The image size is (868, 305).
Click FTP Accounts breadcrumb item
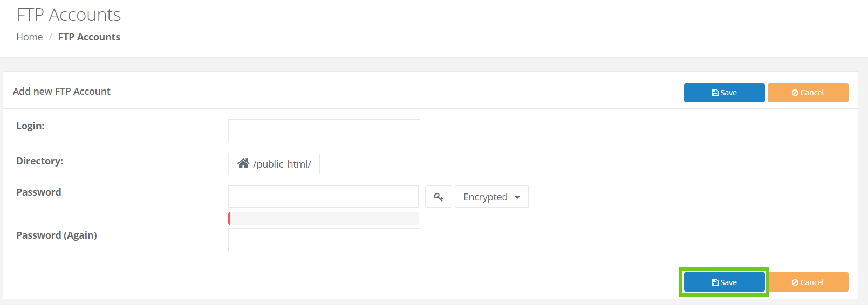point(89,37)
